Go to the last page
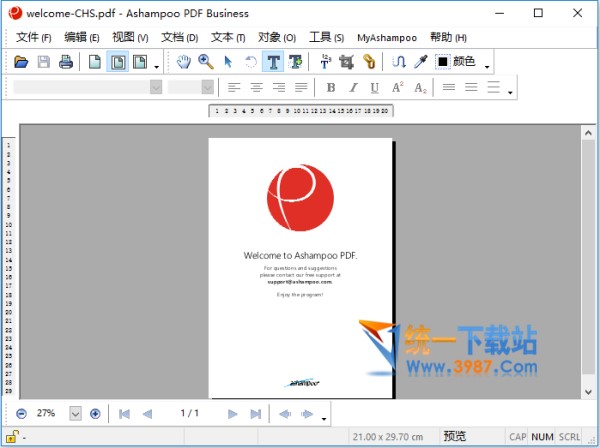Screen dimensions: 600x448 point(256,414)
